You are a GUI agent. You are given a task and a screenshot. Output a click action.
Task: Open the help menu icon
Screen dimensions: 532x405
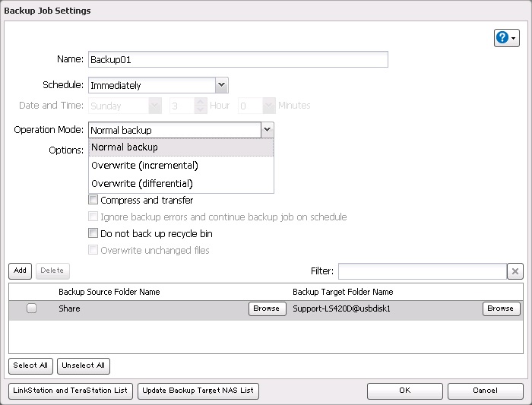pos(507,38)
